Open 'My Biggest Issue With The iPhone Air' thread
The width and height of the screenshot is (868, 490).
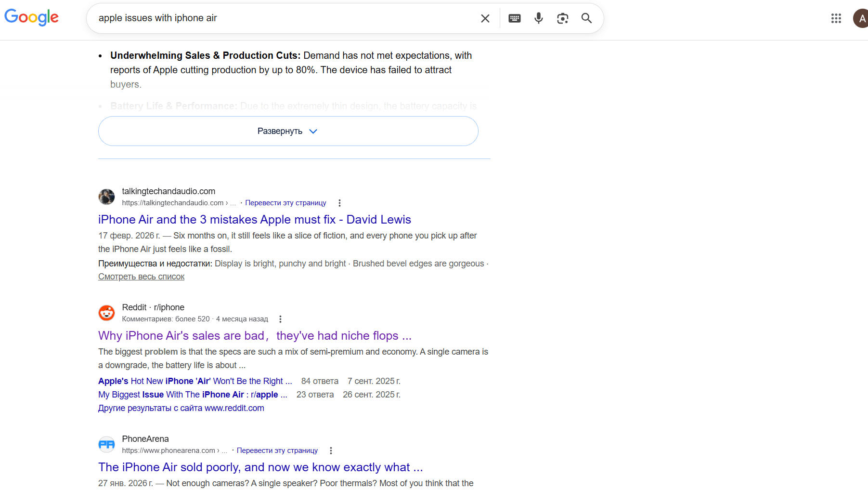[x=193, y=395]
